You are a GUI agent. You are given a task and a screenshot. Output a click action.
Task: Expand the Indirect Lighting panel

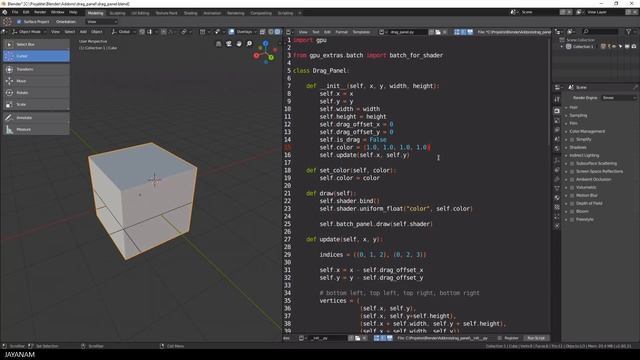pos(583,156)
